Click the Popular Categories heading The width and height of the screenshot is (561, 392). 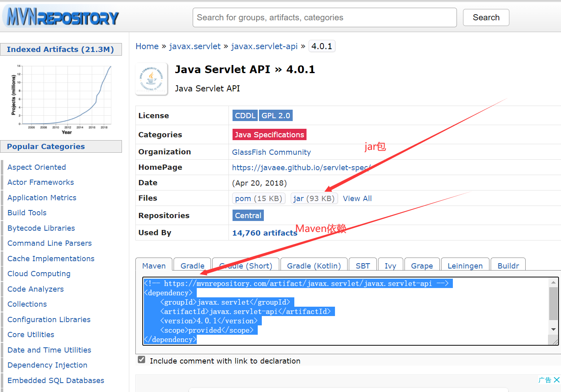(x=46, y=146)
